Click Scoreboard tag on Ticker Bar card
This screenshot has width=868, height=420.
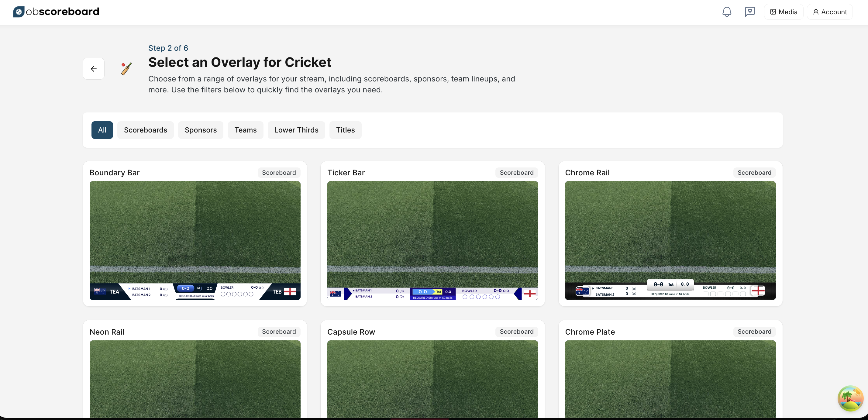point(517,173)
